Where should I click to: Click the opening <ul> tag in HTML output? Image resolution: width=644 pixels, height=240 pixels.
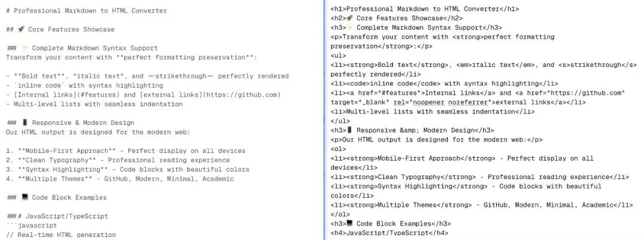point(339,56)
